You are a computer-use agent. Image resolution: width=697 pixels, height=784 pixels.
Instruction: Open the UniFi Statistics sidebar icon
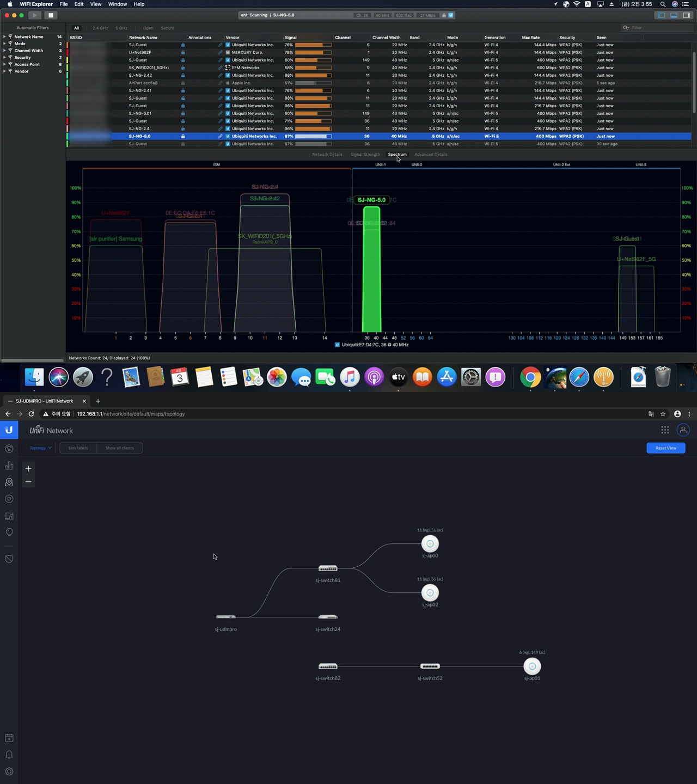[9, 465]
